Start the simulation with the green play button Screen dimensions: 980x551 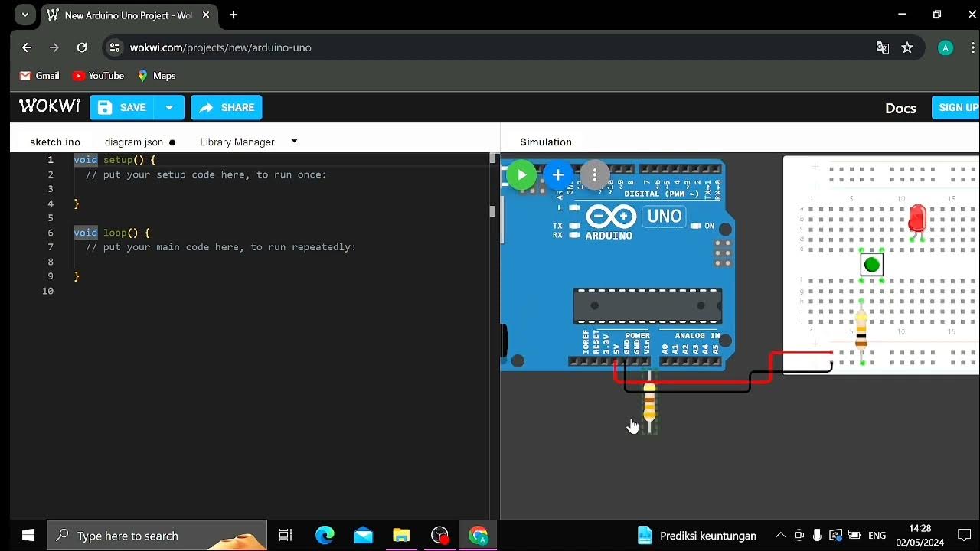521,175
